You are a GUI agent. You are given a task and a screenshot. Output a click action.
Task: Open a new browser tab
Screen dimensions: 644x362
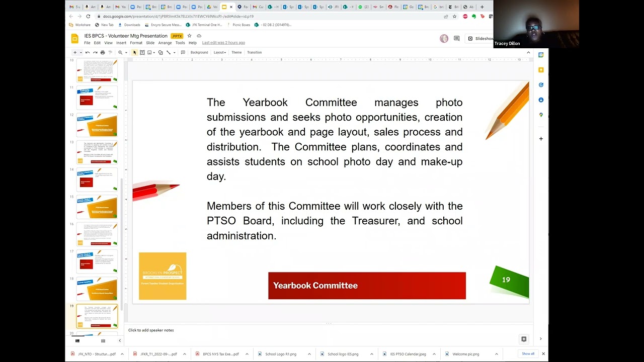[482, 7]
